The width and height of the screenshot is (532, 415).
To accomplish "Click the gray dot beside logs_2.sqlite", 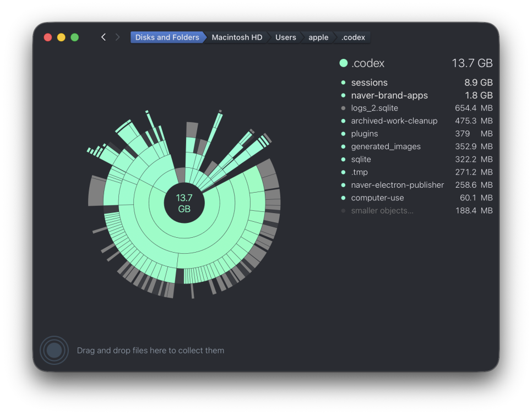I will tap(343, 108).
